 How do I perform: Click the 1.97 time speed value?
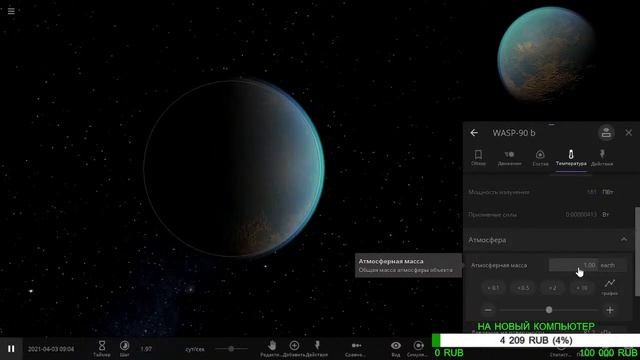click(x=146, y=349)
